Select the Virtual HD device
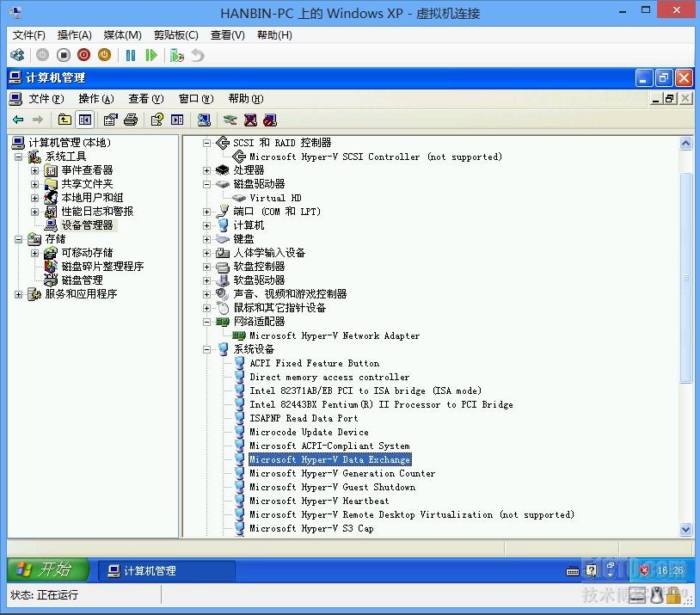This screenshot has height=615, width=700. [x=275, y=198]
